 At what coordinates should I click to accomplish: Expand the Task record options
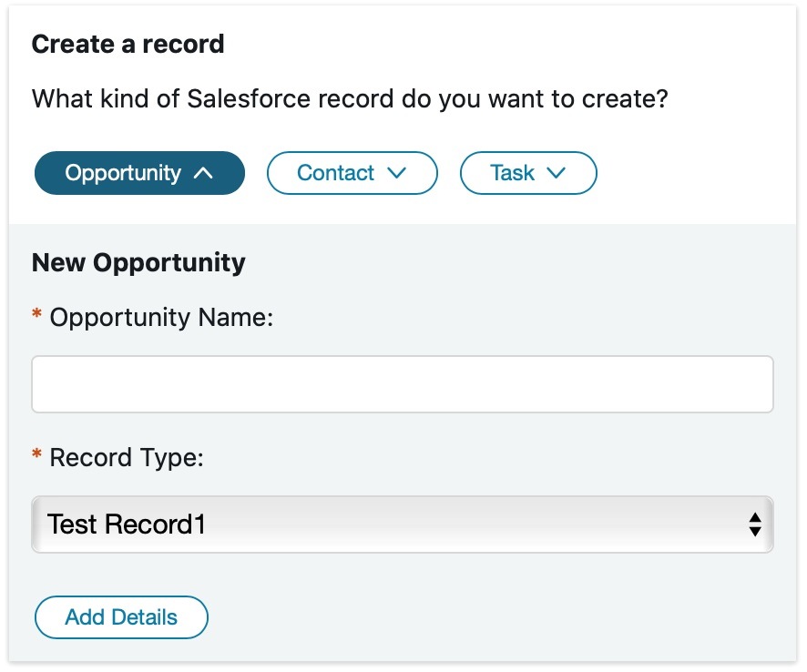pyautogui.click(x=528, y=172)
